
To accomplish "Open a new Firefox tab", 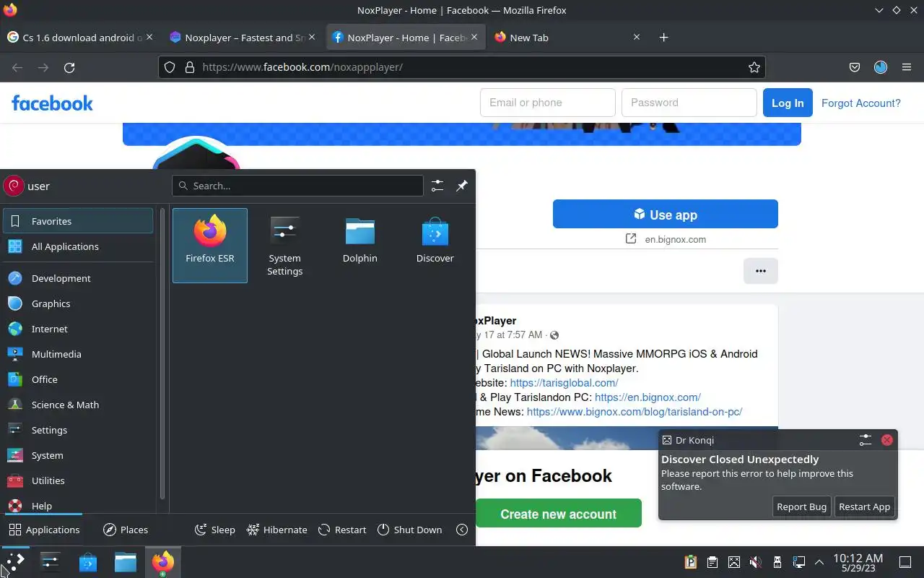I will [x=664, y=38].
